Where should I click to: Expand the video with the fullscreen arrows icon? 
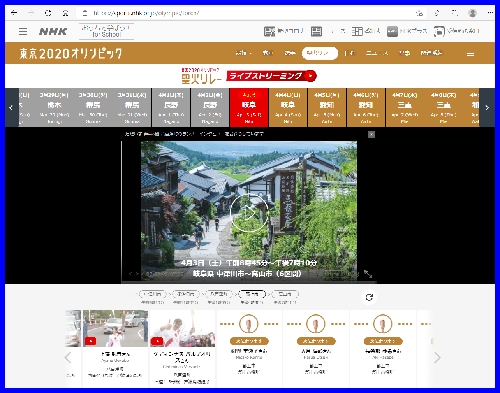[368, 274]
